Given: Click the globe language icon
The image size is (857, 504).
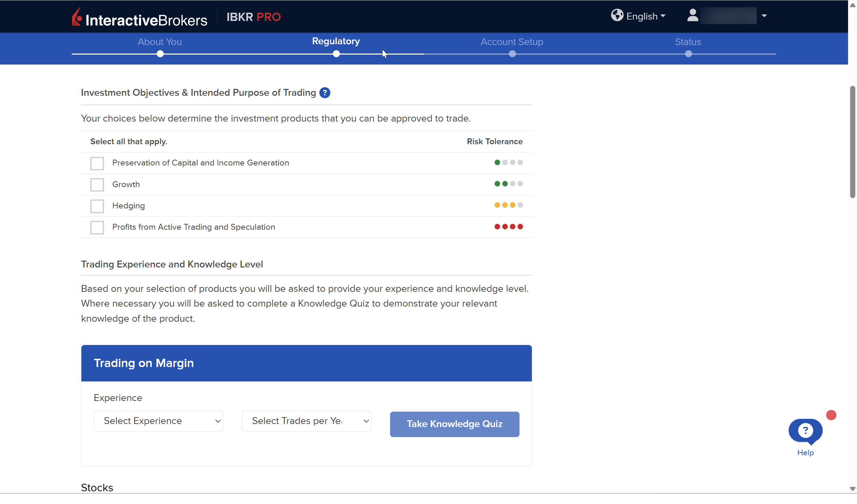Looking at the screenshot, I should [617, 15].
